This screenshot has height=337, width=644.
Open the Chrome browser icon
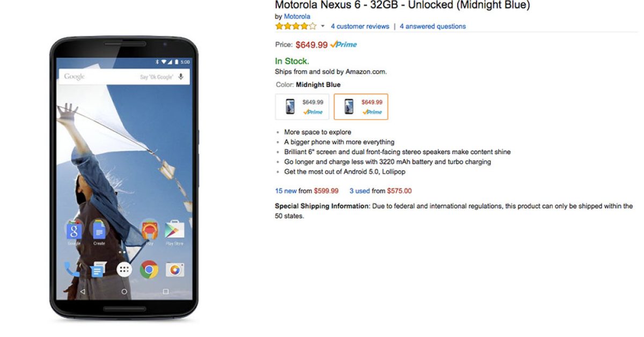pyautogui.click(x=149, y=269)
